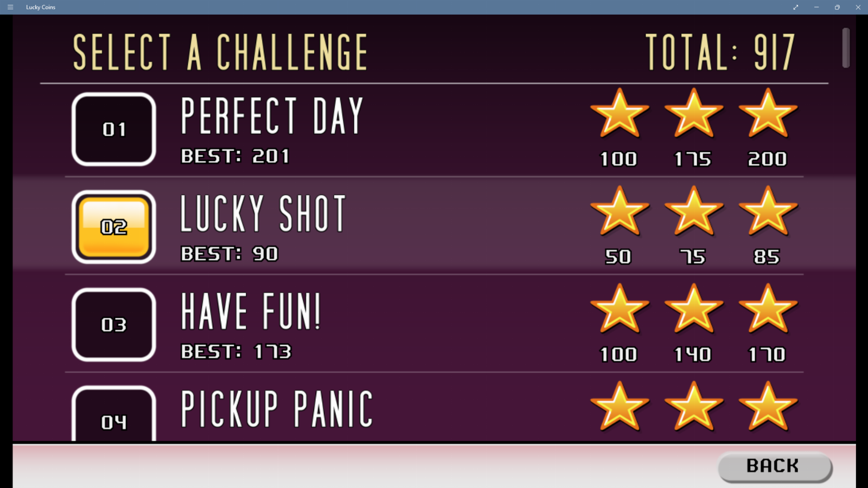Click the Best: 173 score text
868x488 pixels.
[x=236, y=352]
